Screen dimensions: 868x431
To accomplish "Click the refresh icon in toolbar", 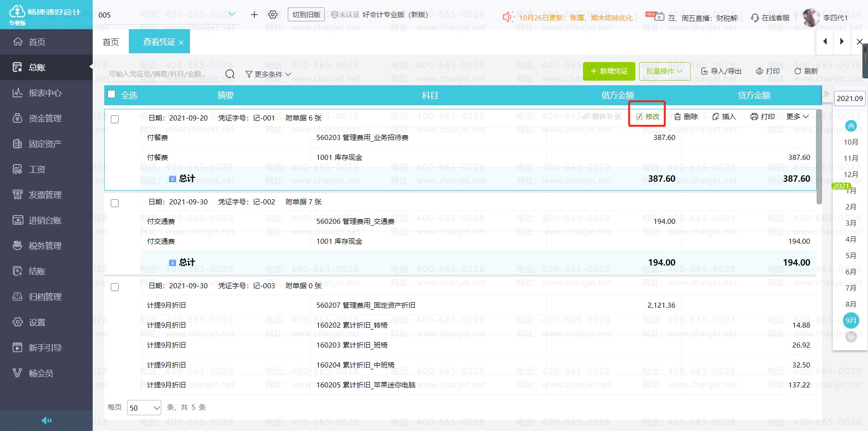I will 798,71.
